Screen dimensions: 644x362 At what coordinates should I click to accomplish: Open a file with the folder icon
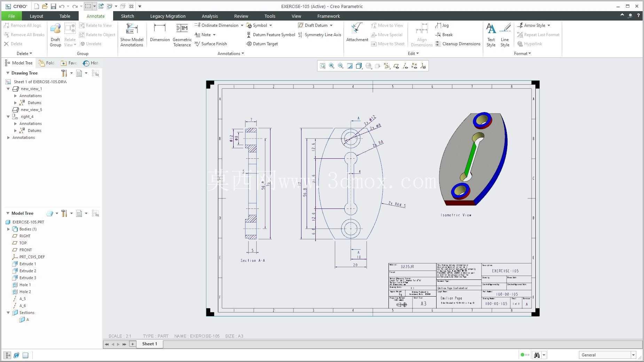click(x=45, y=6)
